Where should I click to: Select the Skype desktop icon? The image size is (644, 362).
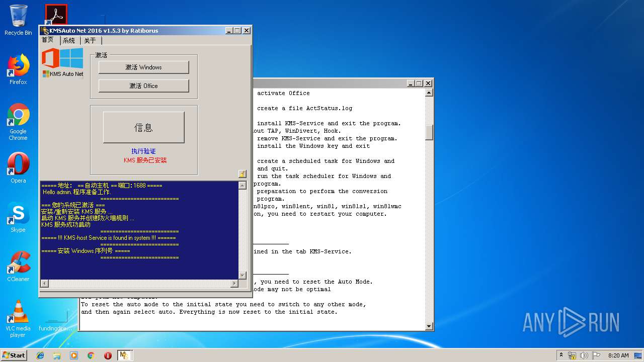click(x=18, y=217)
